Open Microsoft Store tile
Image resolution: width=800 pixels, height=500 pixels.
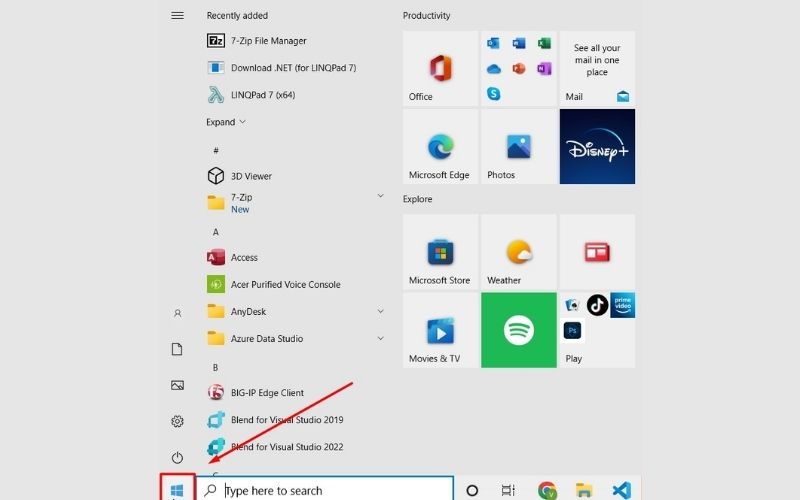(440, 252)
